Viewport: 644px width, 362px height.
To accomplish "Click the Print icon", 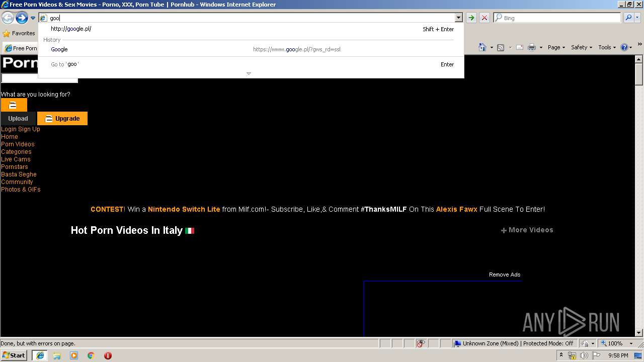I will coord(531,47).
